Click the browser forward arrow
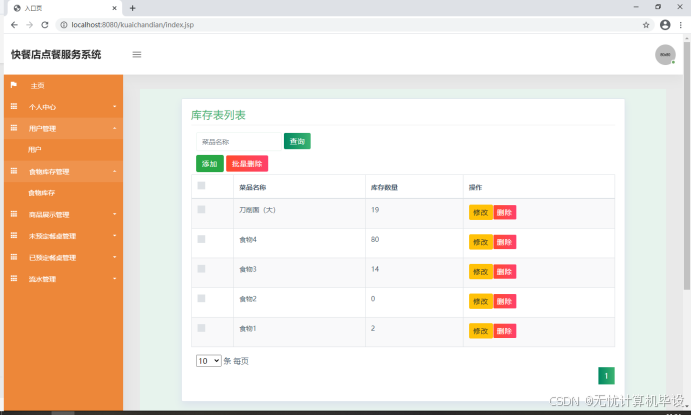This screenshot has height=415, width=692. 30,25
